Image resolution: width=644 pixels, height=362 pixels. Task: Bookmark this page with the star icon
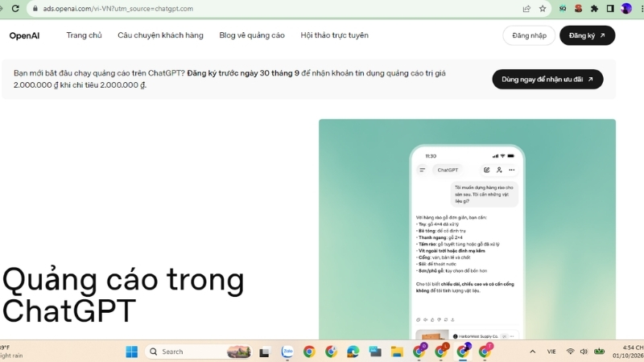click(543, 9)
